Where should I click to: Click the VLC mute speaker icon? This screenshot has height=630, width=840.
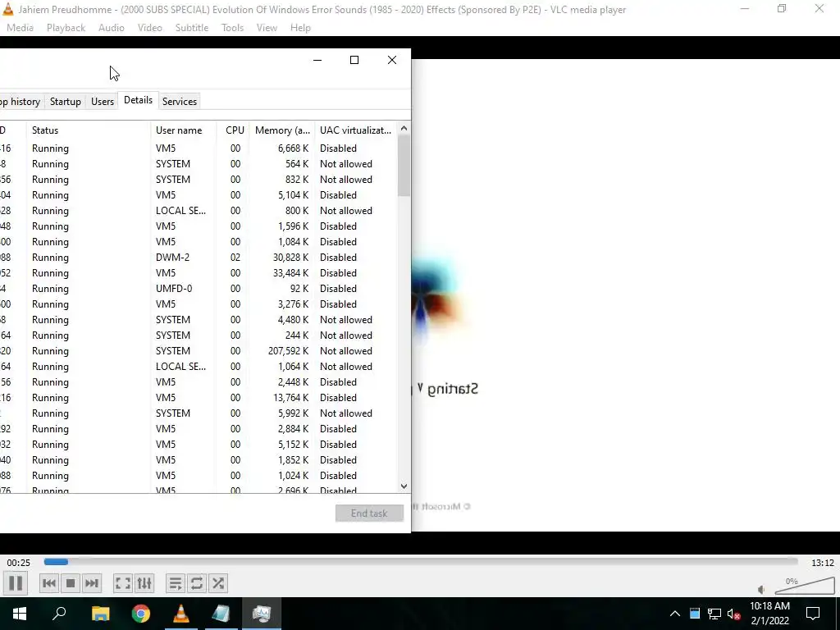[x=761, y=589]
